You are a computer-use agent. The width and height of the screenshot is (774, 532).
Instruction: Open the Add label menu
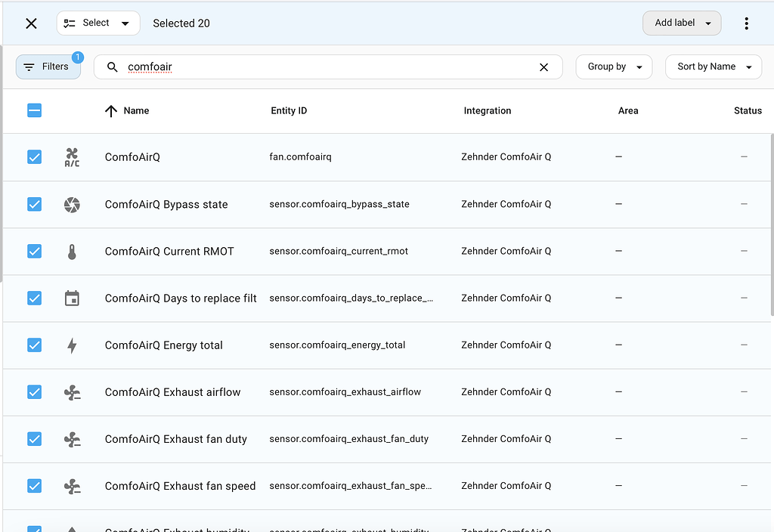pyautogui.click(x=681, y=23)
